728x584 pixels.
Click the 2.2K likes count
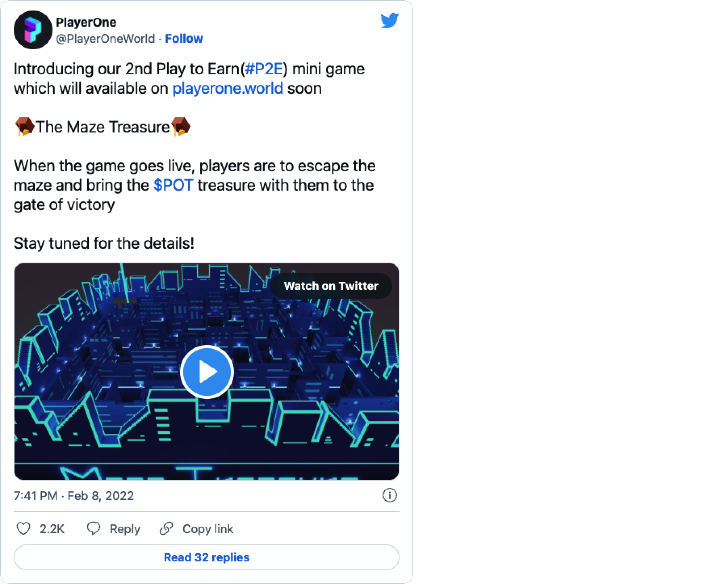[52, 529]
